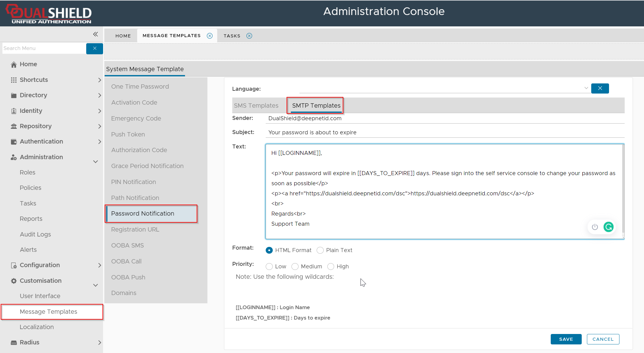Click the Administration gear icon
The width and height of the screenshot is (644, 353).
click(13, 157)
